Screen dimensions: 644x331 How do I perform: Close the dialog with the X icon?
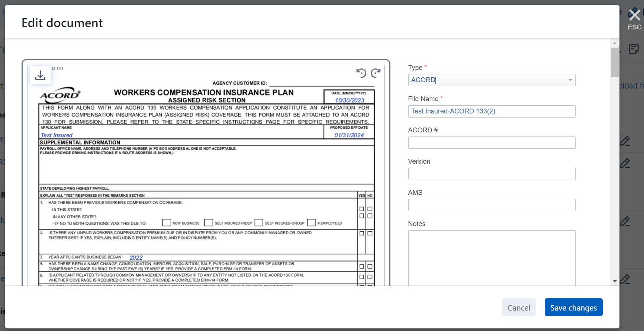634,15
